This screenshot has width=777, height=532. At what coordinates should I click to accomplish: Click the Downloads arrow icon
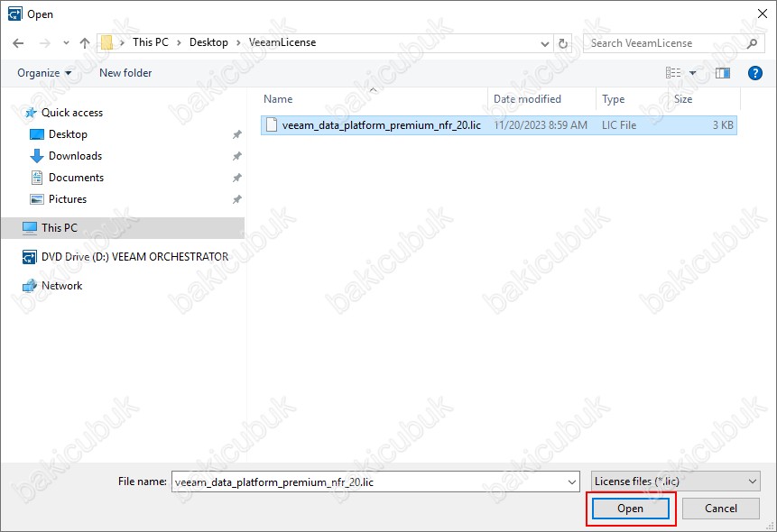[37, 155]
